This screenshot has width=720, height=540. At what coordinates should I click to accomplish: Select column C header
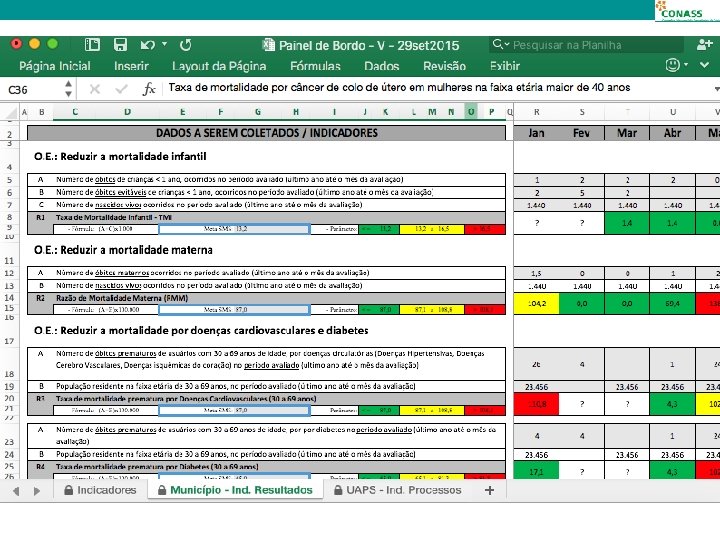(x=75, y=112)
